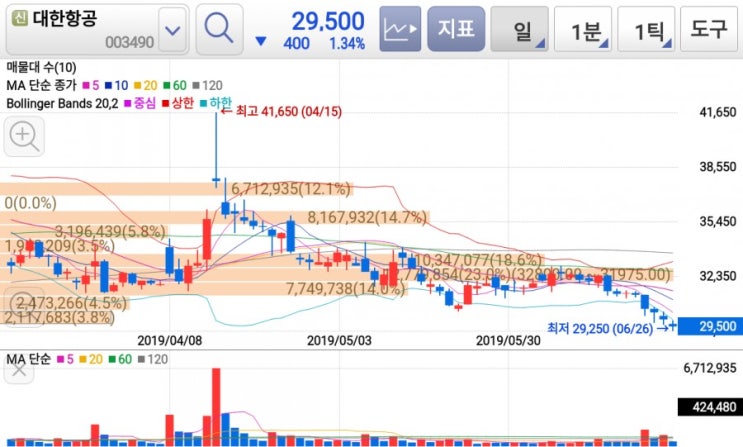Click the 매물대 수(10) indicator label
This screenshot has height=447, width=743.
[x=41, y=67]
